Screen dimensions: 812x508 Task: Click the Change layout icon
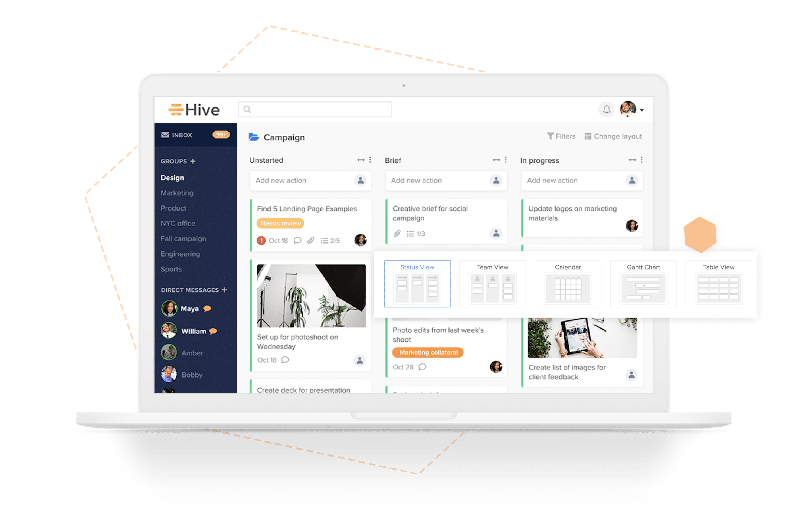click(x=587, y=136)
